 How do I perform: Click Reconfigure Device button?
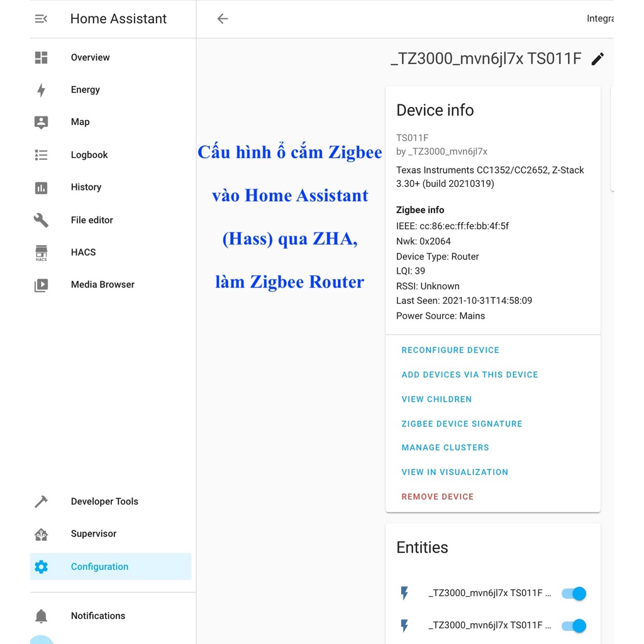(450, 350)
